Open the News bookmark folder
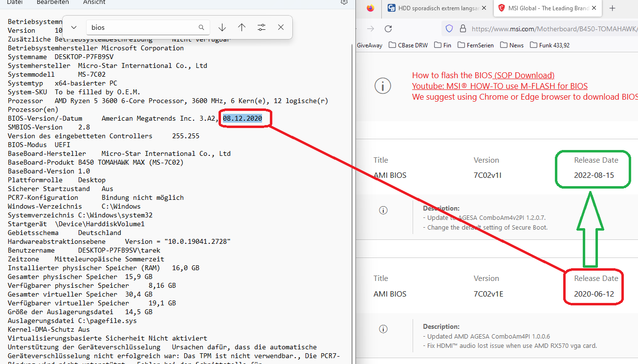This screenshot has width=638, height=364. point(511,45)
